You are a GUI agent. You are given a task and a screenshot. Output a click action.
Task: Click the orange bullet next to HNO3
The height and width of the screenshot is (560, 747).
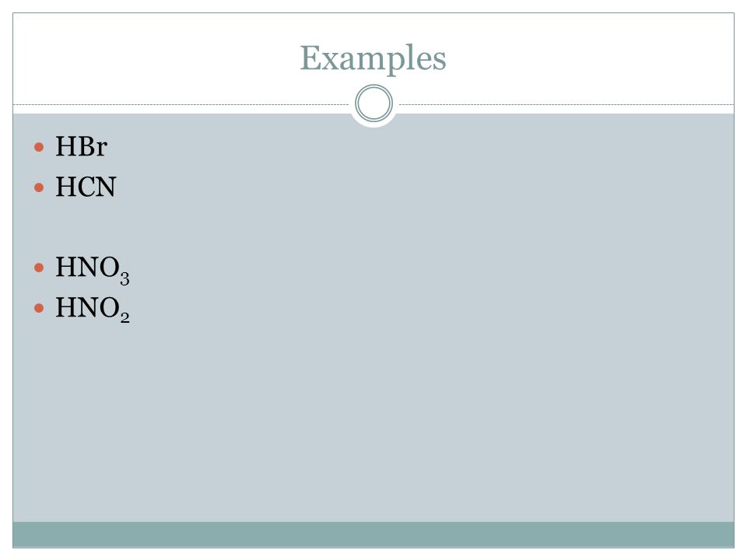point(39,268)
